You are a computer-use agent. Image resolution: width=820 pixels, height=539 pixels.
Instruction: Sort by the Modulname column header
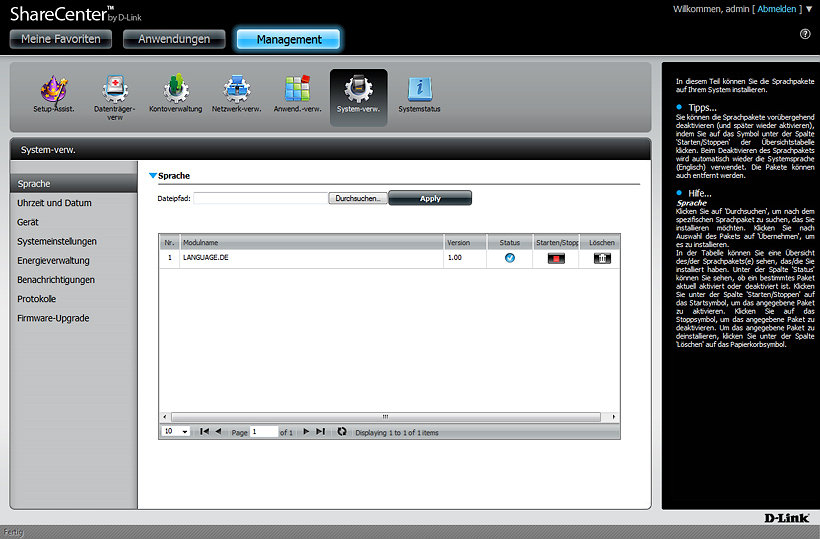pos(311,243)
